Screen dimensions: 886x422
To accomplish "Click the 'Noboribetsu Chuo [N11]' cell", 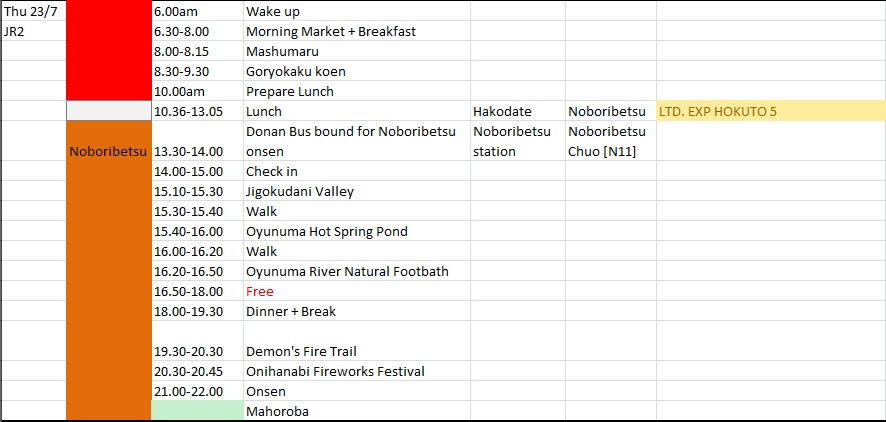I will (x=611, y=141).
